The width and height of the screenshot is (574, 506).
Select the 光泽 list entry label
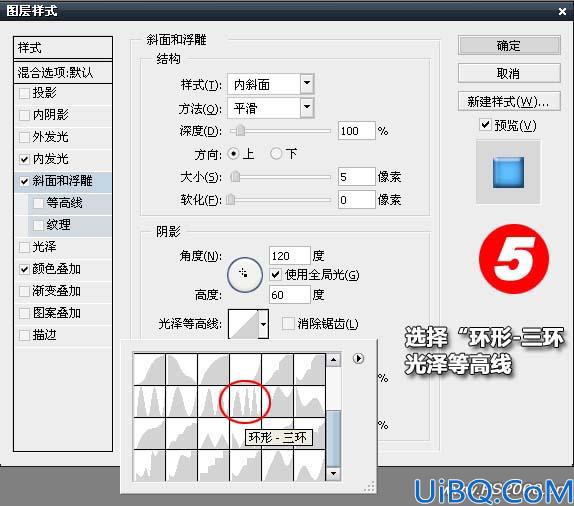pos(44,247)
